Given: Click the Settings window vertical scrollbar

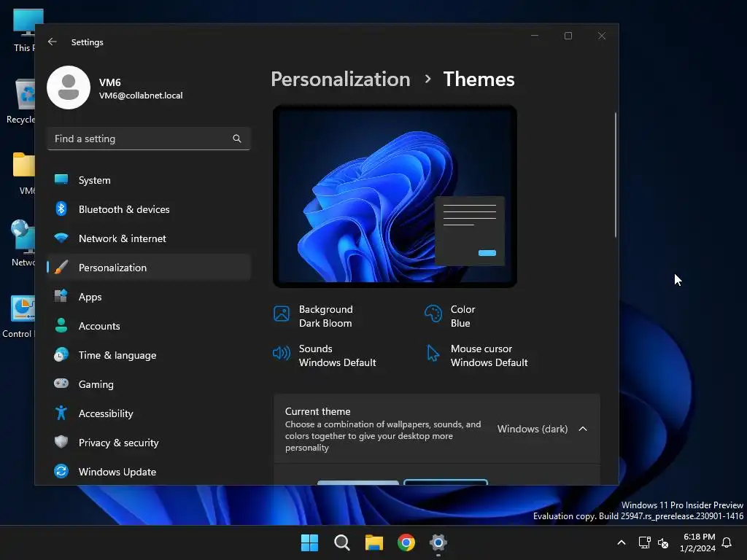Looking at the screenshot, I should coord(616,175).
